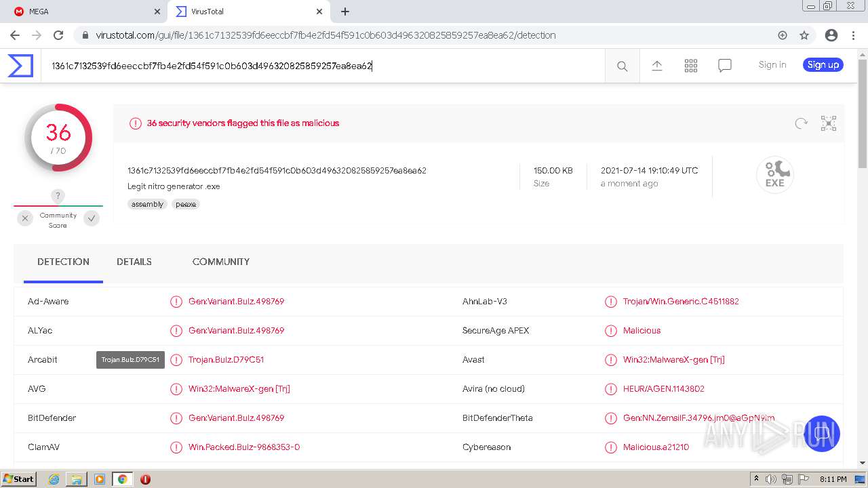
Task: Click the file hash text in summary
Action: (x=277, y=171)
